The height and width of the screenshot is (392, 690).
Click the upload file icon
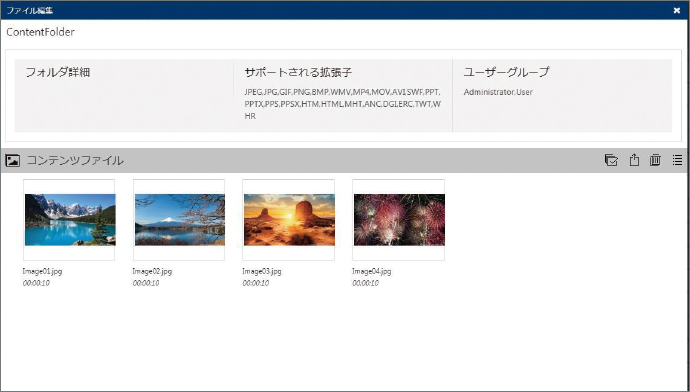634,160
